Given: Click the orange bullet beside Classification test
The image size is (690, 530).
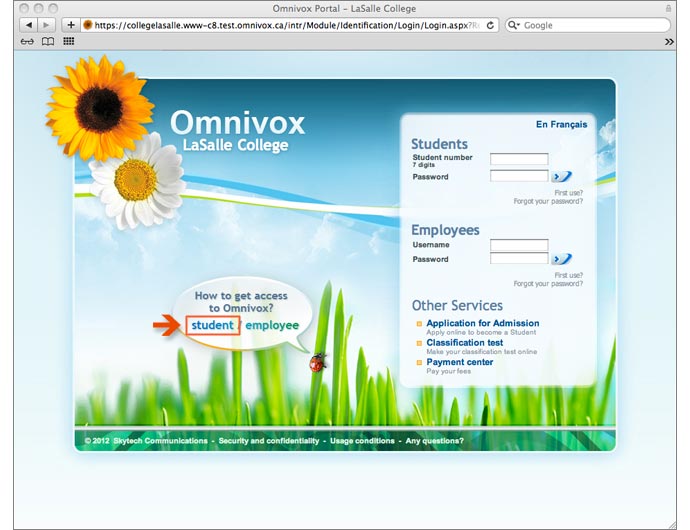Looking at the screenshot, I should click(419, 343).
